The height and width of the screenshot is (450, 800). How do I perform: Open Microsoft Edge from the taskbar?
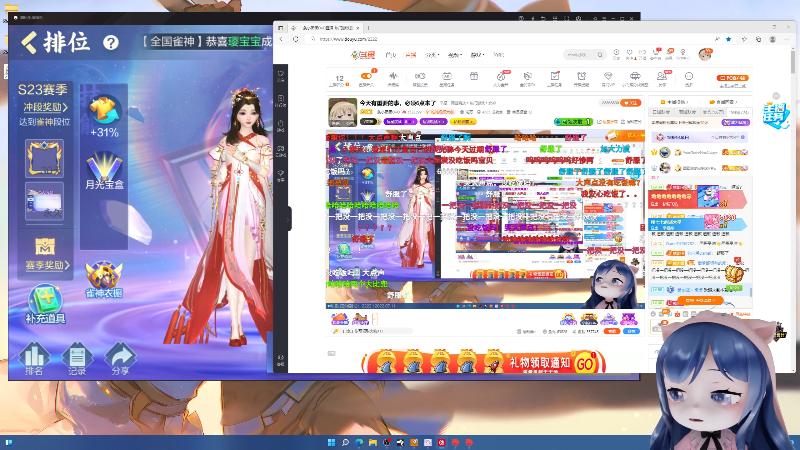tap(359, 442)
